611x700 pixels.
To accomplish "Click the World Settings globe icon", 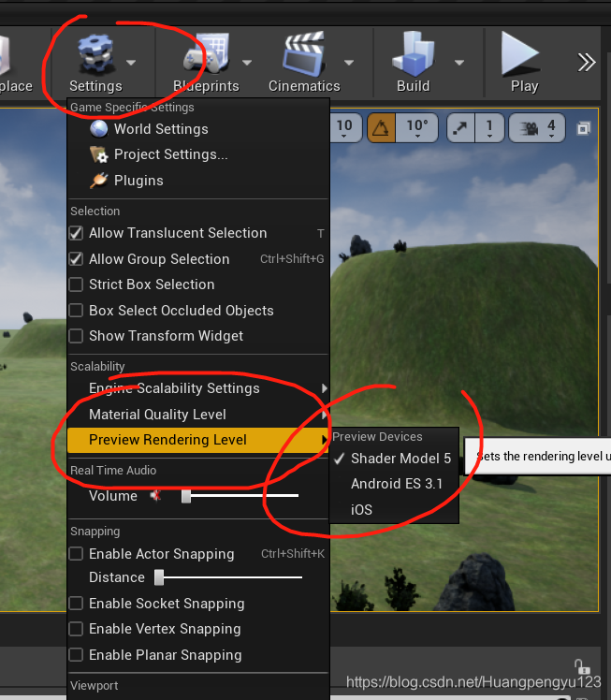I will tap(98, 129).
